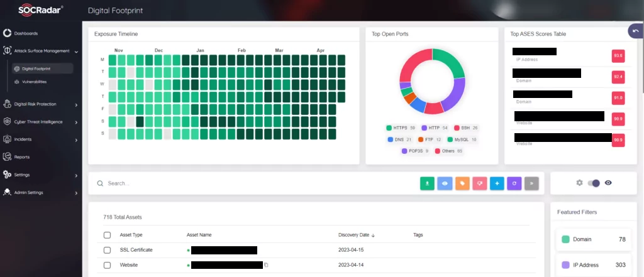Switch the settings toggle next to the gear

click(594, 183)
